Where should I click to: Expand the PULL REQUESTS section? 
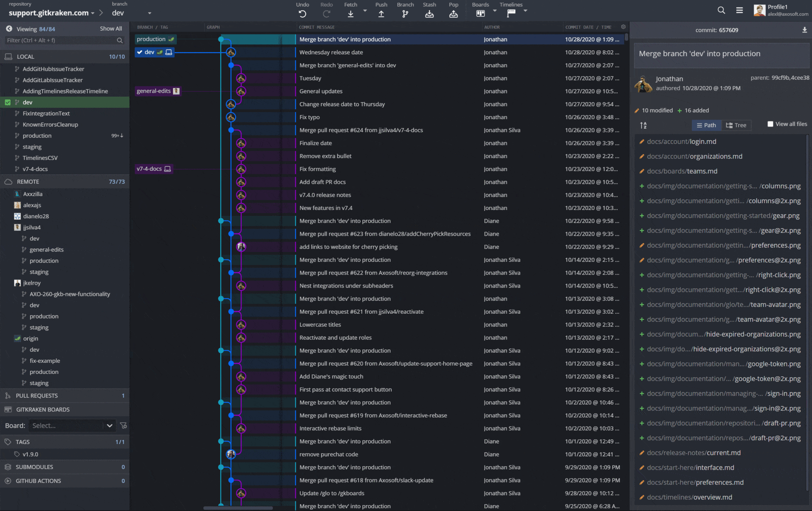[x=65, y=396]
